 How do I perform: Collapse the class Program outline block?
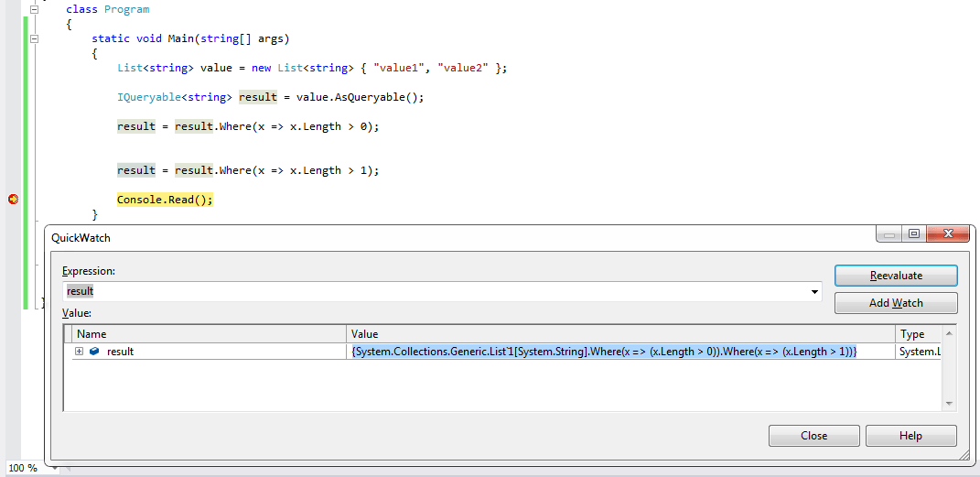35,9
